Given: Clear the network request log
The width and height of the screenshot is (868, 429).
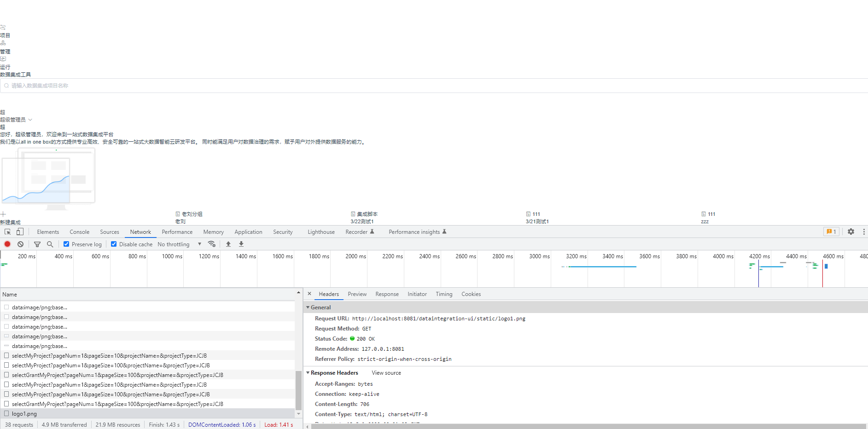Looking at the screenshot, I should (20, 244).
